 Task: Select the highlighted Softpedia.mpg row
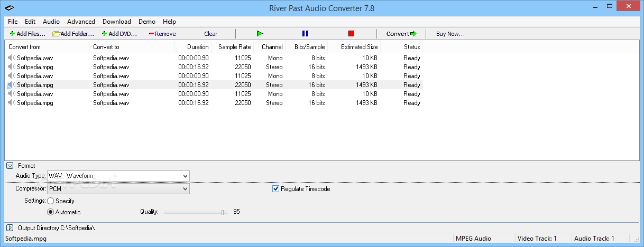pyautogui.click(x=214, y=85)
